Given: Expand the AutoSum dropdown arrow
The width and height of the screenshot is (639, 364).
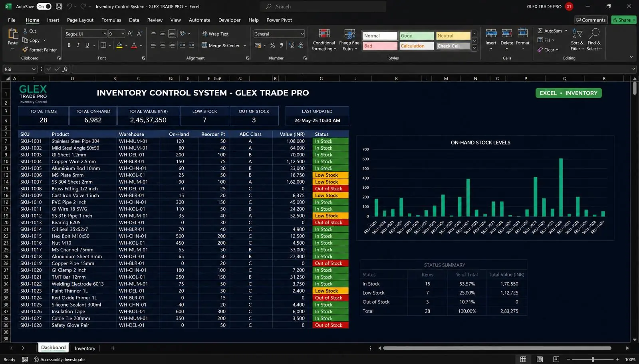Looking at the screenshot, I should point(566,31).
